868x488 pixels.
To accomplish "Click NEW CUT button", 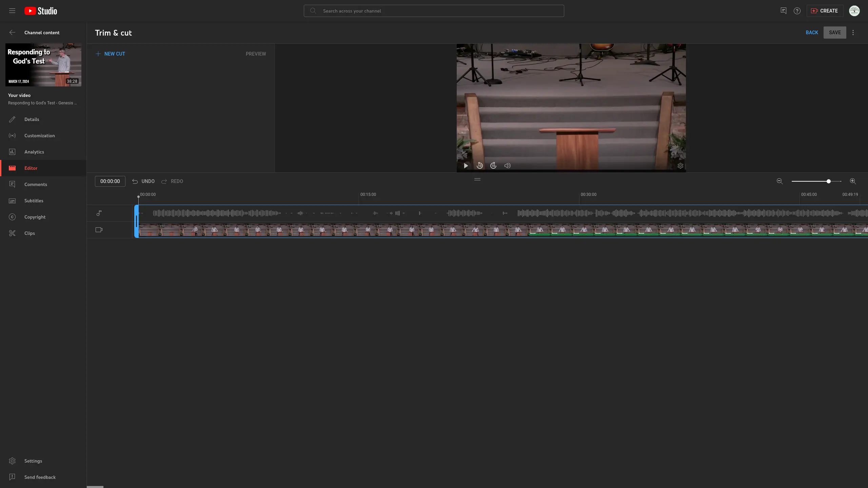I will [x=111, y=54].
